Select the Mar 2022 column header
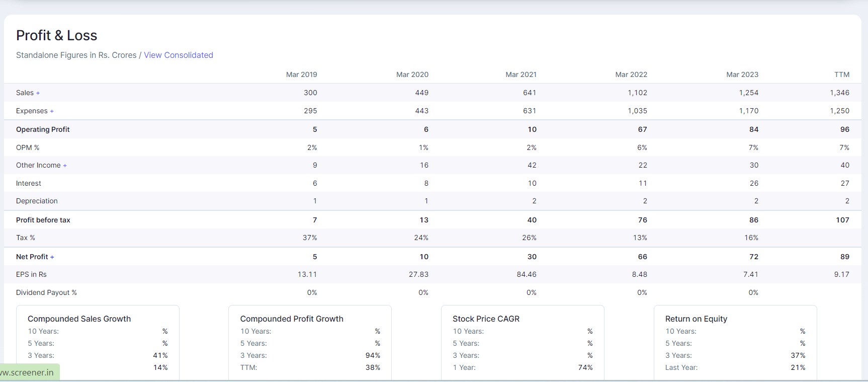The height and width of the screenshot is (382, 868). [631, 74]
